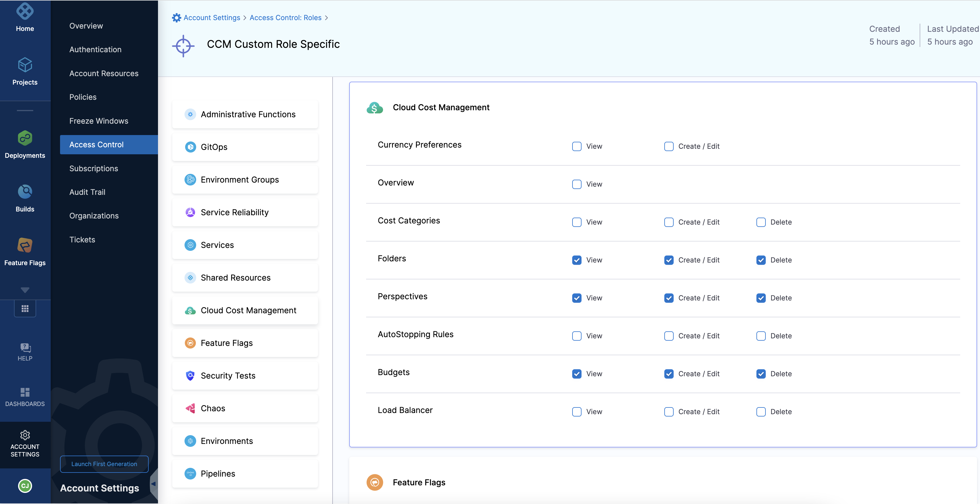Open the Builds module icon
This screenshot has height=504, width=980.
(x=25, y=192)
